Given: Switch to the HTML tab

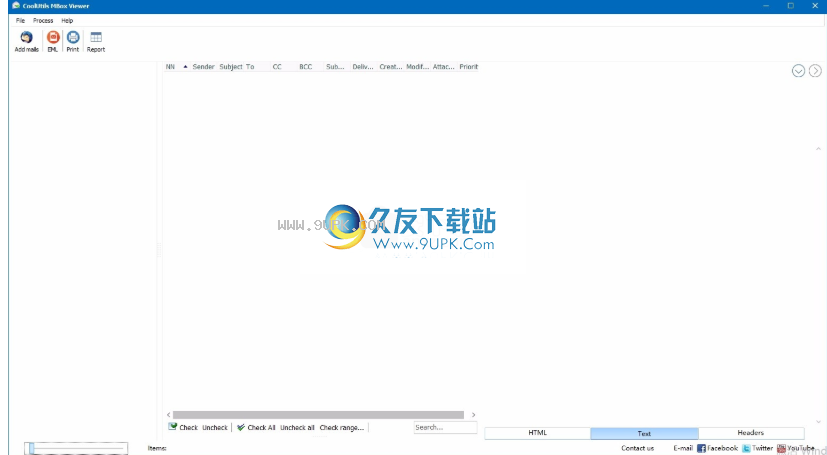Looking at the screenshot, I should [x=537, y=433].
